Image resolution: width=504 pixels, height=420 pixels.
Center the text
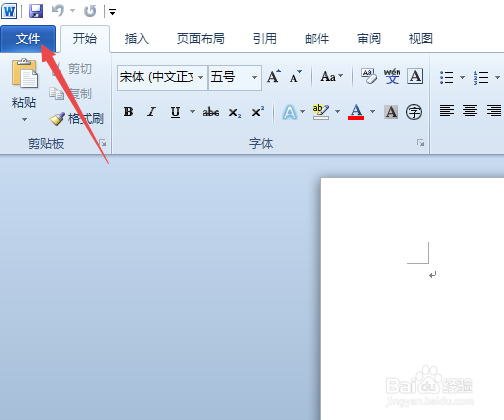[x=470, y=111]
